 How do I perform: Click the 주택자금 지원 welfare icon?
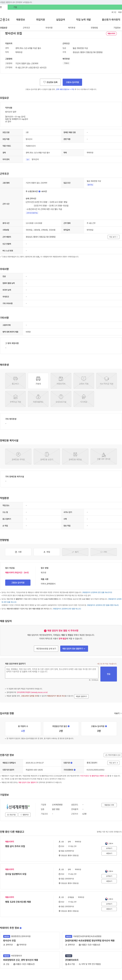coord(16,399)
